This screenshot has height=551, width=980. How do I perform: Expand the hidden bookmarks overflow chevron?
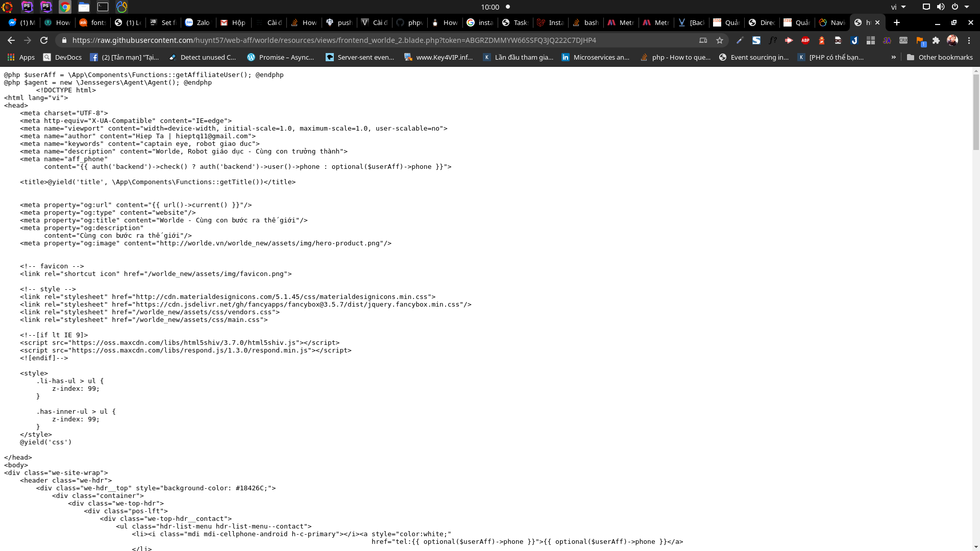(894, 57)
